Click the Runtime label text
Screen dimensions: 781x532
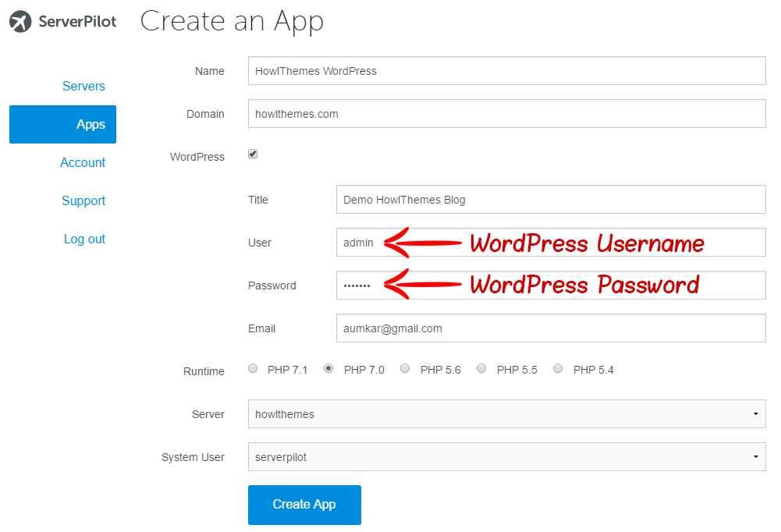click(204, 371)
